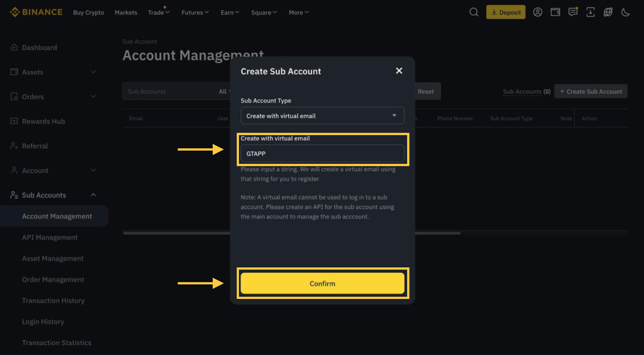
Task: Click the search magnifier icon
Action: tap(474, 12)
